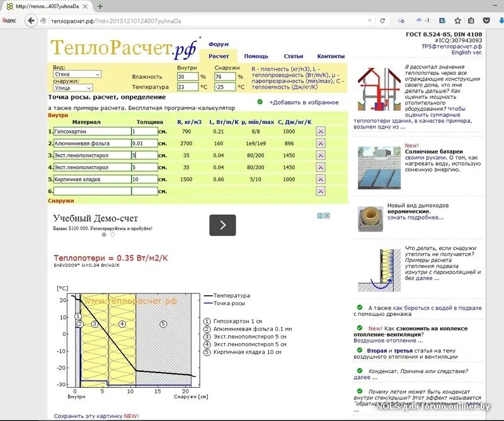Open the weather -1 toolbar widget
Viewport: 504px width, 421px height.
click(423, 21)
